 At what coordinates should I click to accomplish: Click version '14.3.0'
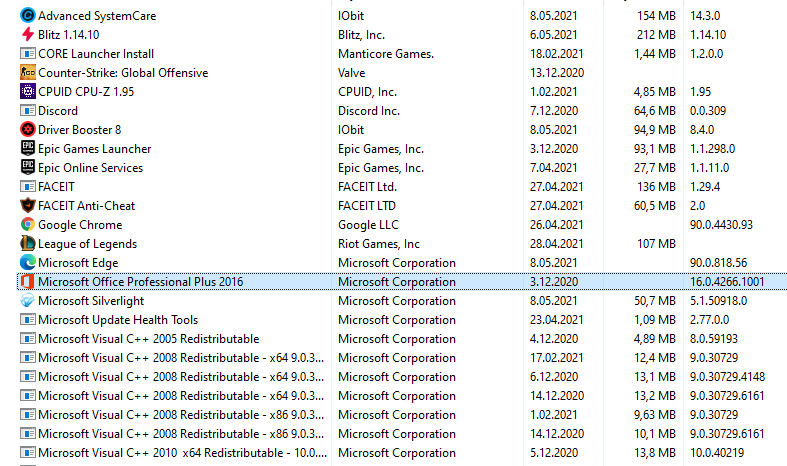[705, 16]
